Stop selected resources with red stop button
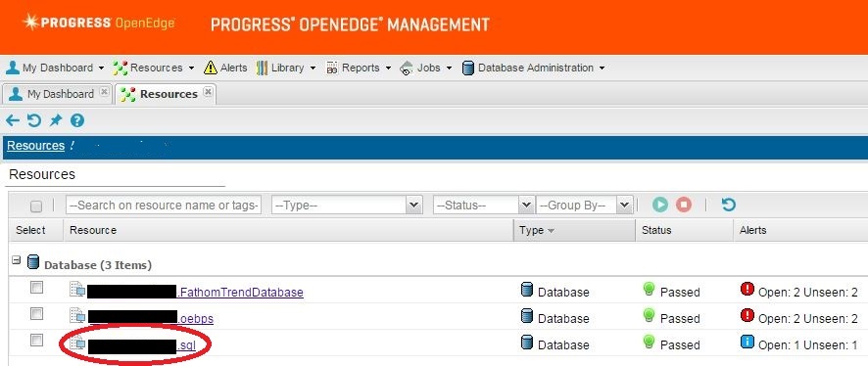 684,205
